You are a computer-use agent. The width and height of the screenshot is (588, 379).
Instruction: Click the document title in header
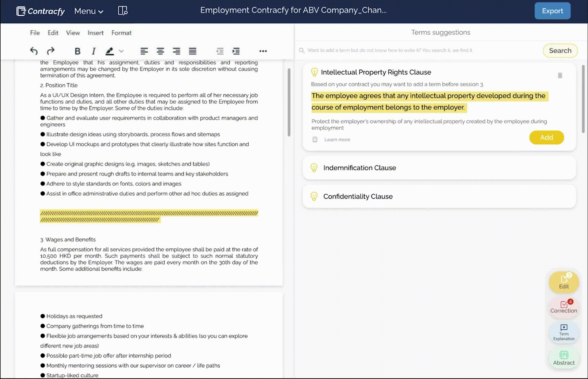[293, 10]
